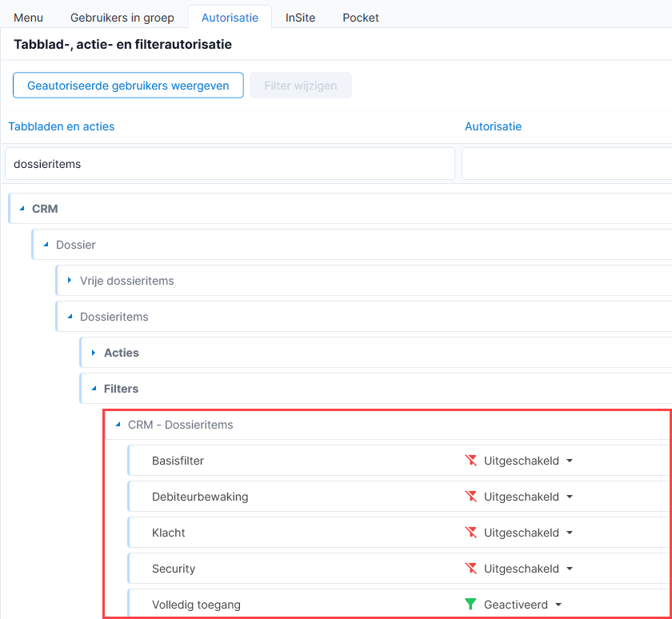This screenshot has width=672, height=619.
Task: Expand the Acties node
Action: point(94,353)
